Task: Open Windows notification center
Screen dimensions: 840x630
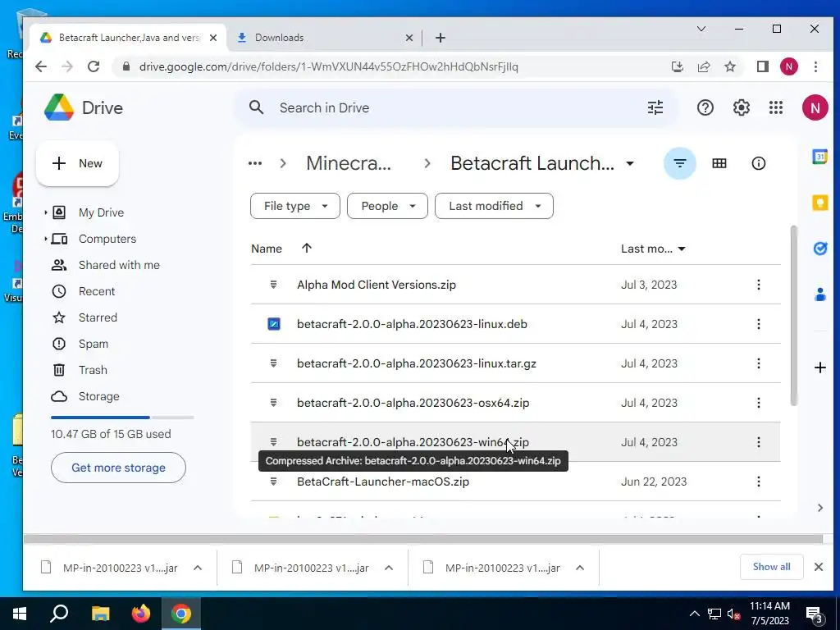Action: point(815,614)
